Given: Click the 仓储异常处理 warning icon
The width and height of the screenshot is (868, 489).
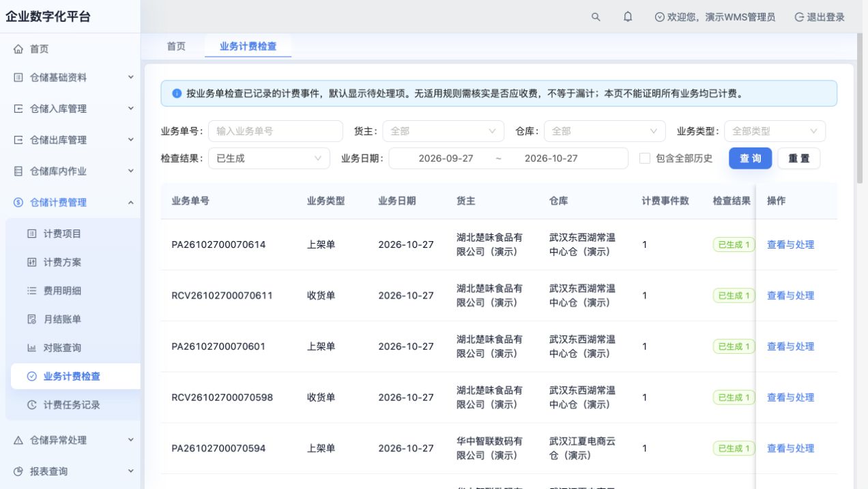Looking at the screenshot, I should coord(18,441).
